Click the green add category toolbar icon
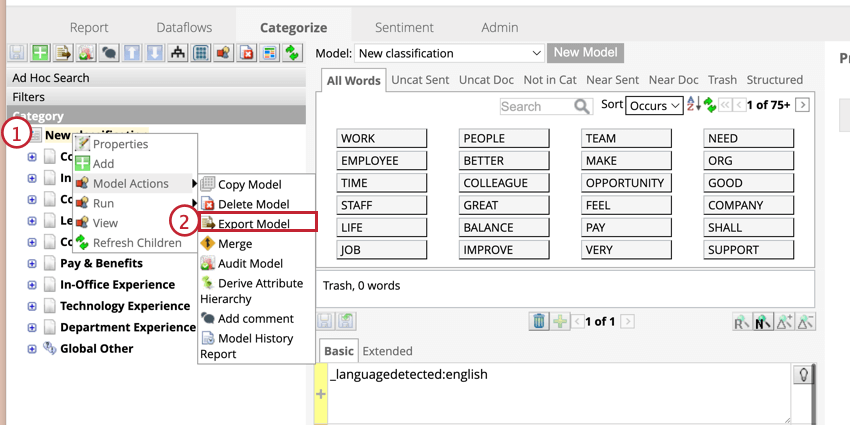This screenshot has width=850, height=425. (39, 53)
